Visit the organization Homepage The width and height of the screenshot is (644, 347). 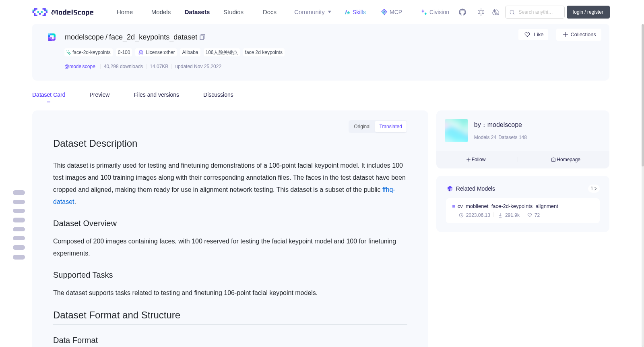pos(566,160)
